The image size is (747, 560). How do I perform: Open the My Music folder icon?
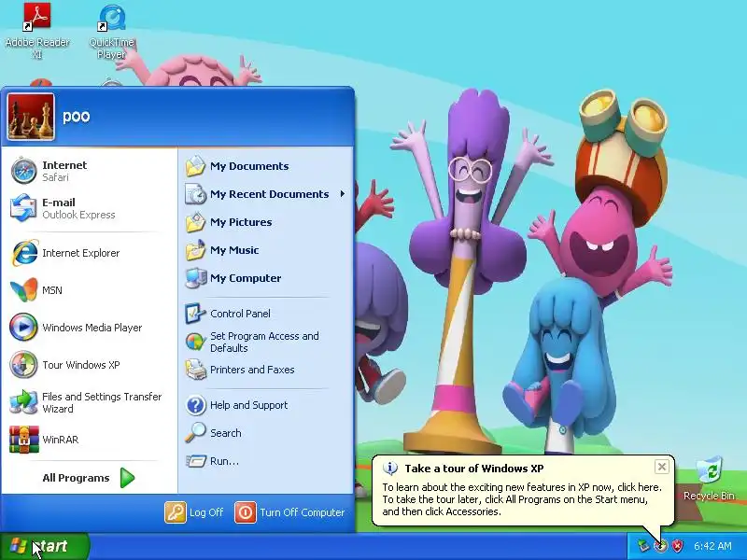(195, 250)
